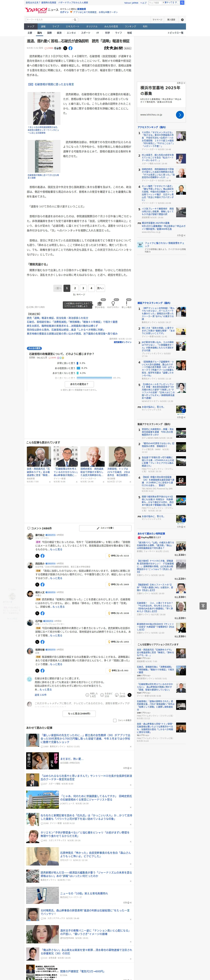This screenshot has width=210, height=980.
Task: Share the article on X from the headline row
Action: (x=65, y=48)
